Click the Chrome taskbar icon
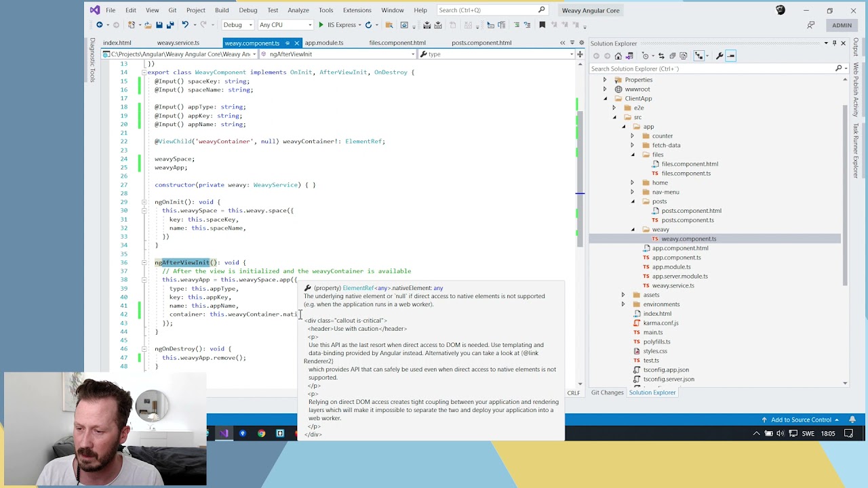868x488 pixels. pos(261,433)
